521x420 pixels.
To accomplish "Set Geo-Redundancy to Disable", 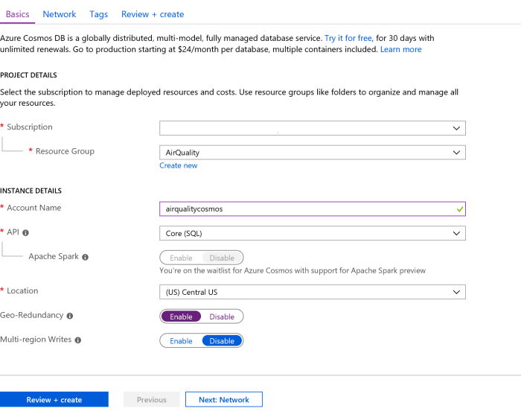I will (222, 316).
